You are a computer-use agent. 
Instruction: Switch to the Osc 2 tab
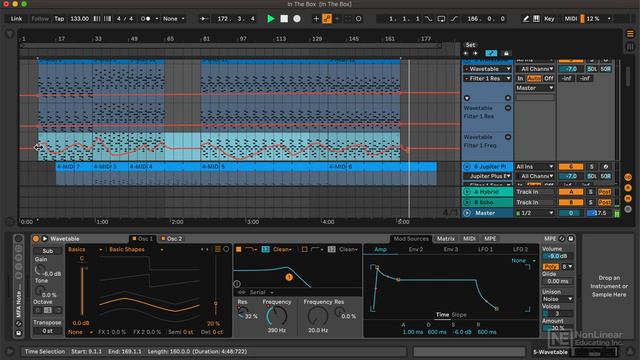click(171, 239)
